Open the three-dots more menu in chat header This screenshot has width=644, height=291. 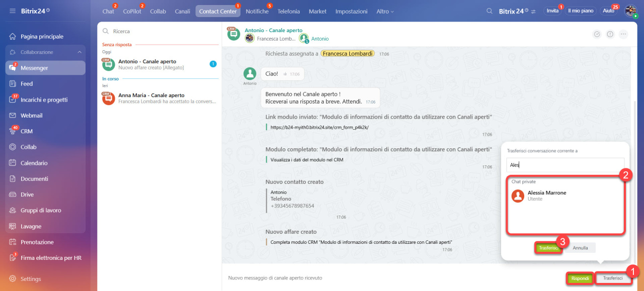624,34
